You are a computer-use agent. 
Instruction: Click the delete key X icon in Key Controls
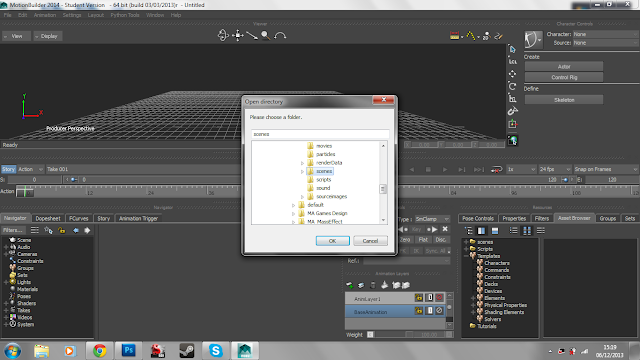point(445,229)
